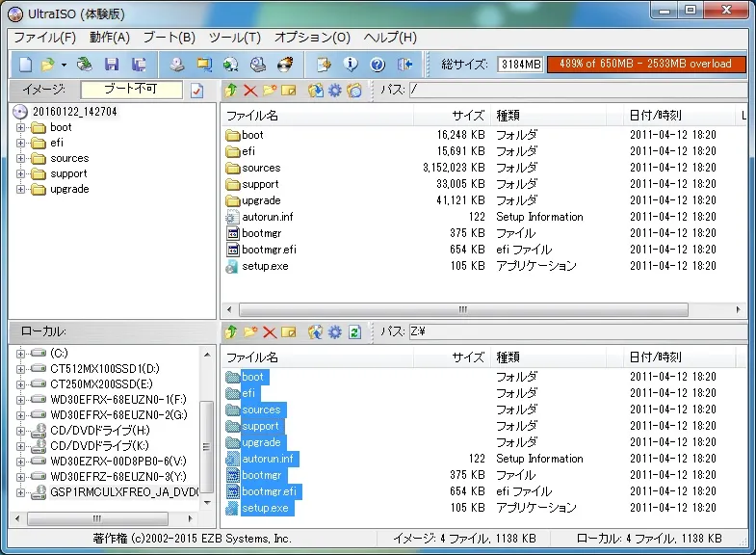This screenshot has height=555, width=756.
Task: Expand the sources folder in image tree
Action: point(21,159)
